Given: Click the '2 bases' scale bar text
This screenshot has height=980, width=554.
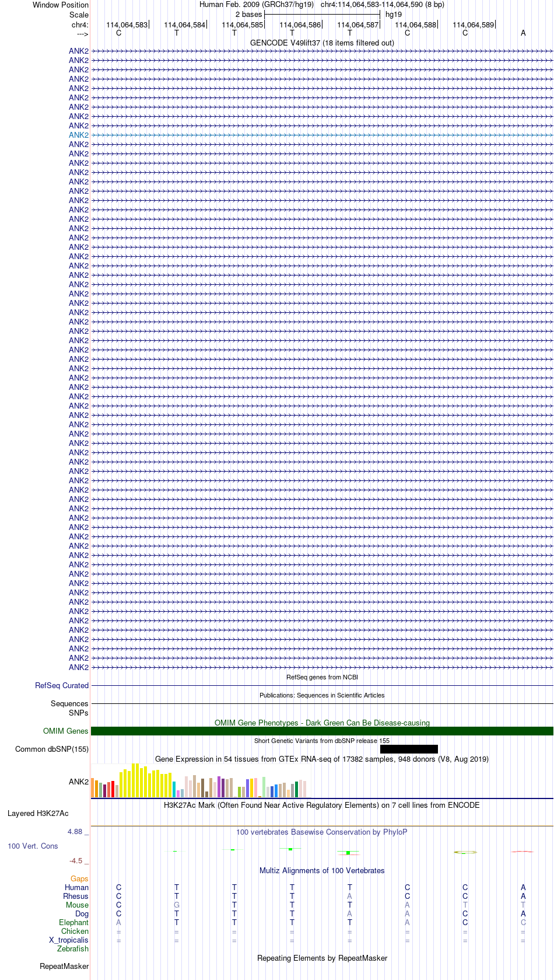Looking at the screenshot, I should click(x=248, y=15).
